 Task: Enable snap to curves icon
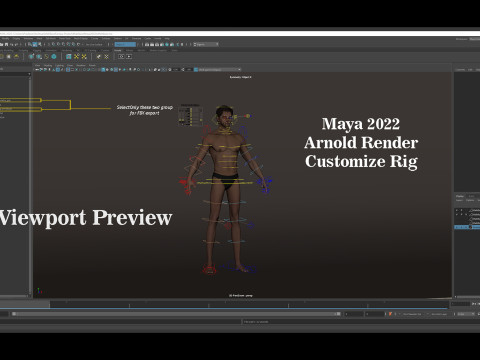pyautogui.click(x=58, y=44)
